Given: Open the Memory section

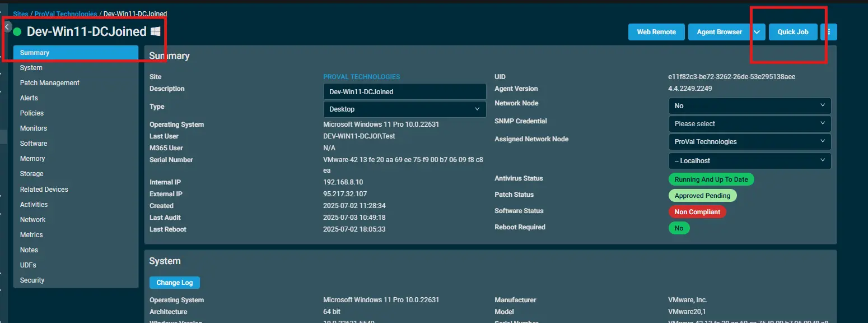Looking at the screenshot, I should 76,159.
